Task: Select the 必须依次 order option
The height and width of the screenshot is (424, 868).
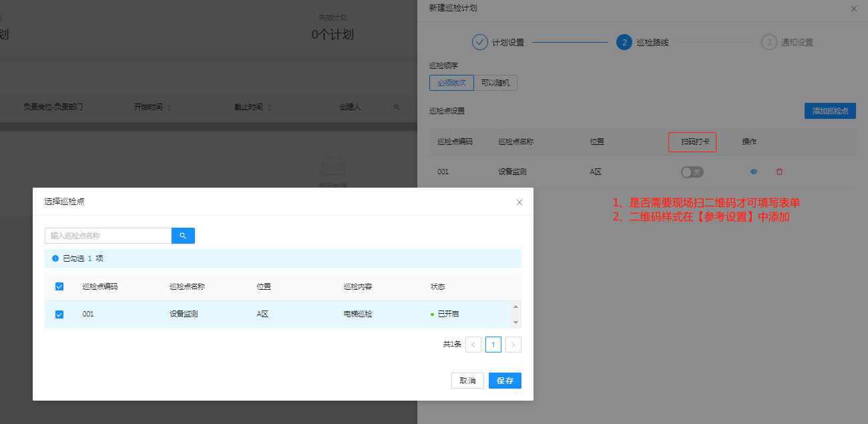Action: (451, 83)
